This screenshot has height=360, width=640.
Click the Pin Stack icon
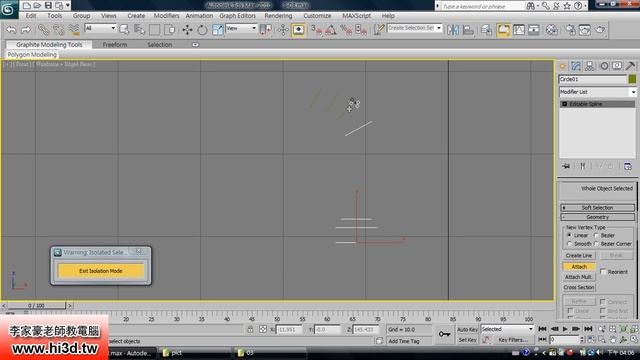pos(566,166)
